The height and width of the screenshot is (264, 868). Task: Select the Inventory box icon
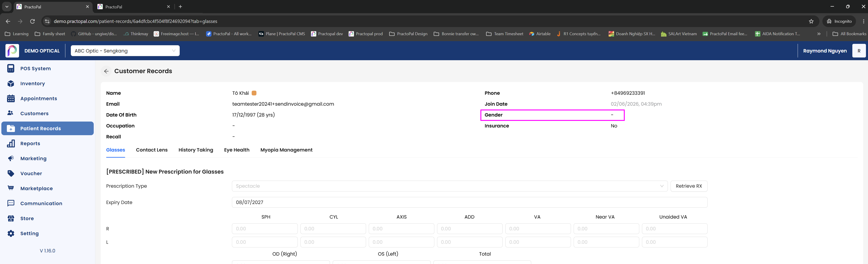[11, 84]
